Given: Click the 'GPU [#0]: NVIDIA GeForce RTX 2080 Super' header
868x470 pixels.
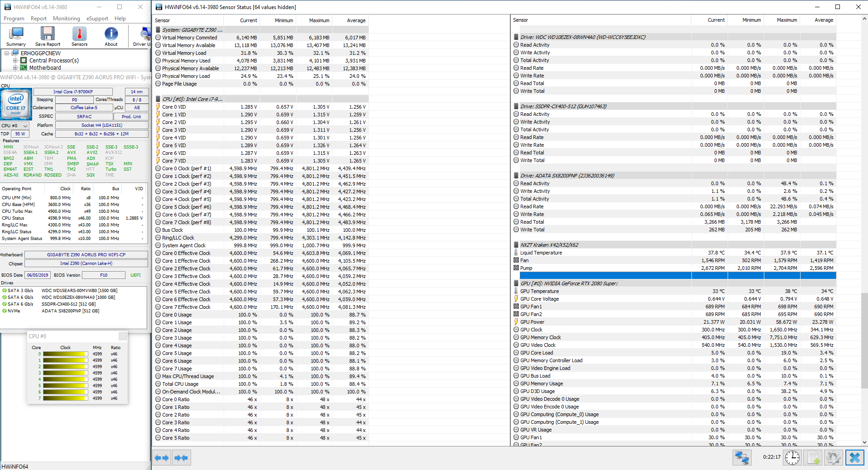Looking at the screenshot, I should (x=674, y=283).
